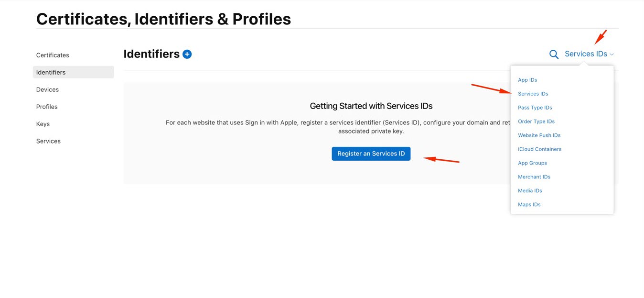The width and height of the screenshot is (644, 298).
Task: Select iCloud Containers in the dropdown
Action: pos(540,149)
